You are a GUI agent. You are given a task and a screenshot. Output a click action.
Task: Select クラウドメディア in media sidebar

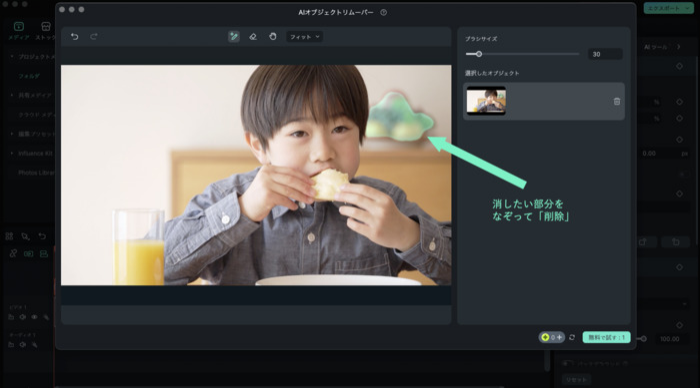(37, 115)
